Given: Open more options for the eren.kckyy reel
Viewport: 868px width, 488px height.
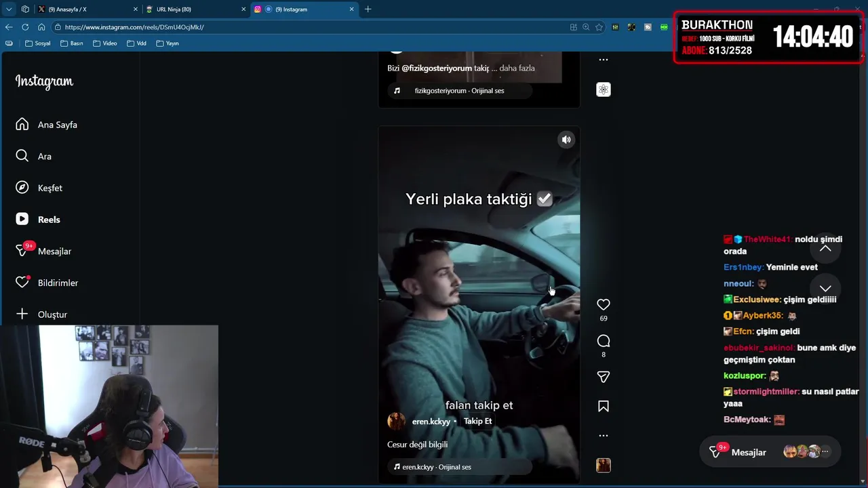Looking at the screenshot, I should (603, 435).
